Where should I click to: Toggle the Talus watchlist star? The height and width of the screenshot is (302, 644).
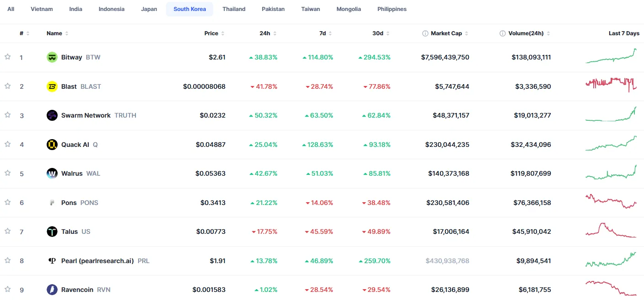7,231
